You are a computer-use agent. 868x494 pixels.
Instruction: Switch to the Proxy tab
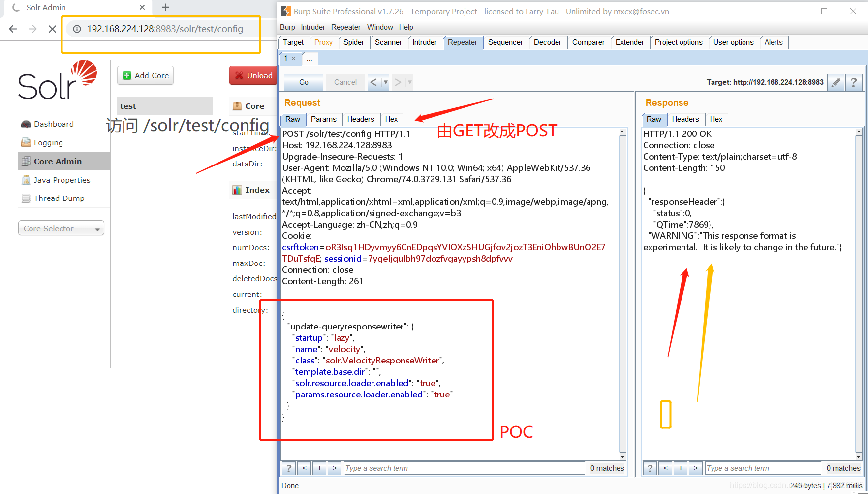click(x=323, y=42)
